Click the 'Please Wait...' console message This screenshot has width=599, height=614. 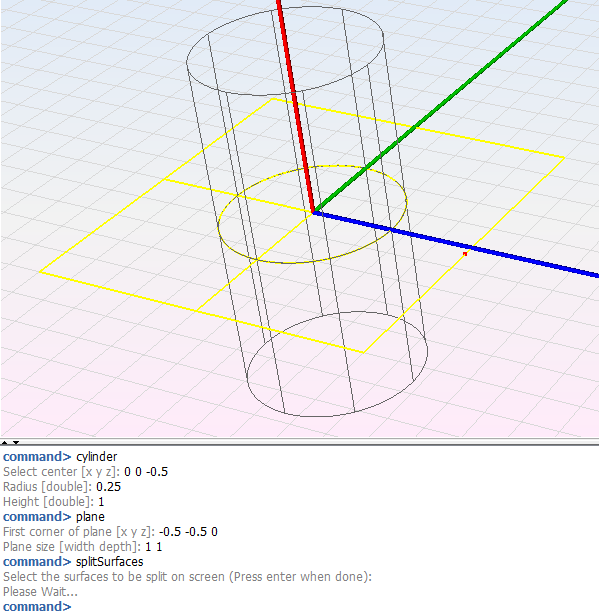[x=40, y=592]
